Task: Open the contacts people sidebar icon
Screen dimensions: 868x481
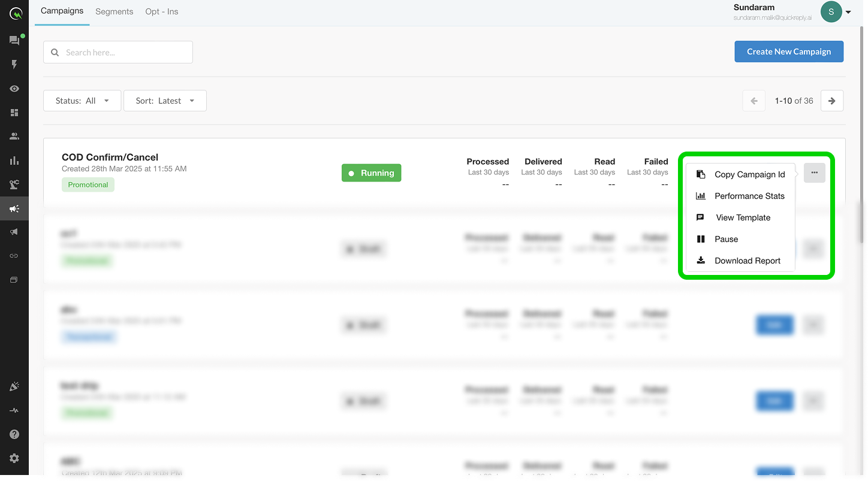Action: point(14,137)
